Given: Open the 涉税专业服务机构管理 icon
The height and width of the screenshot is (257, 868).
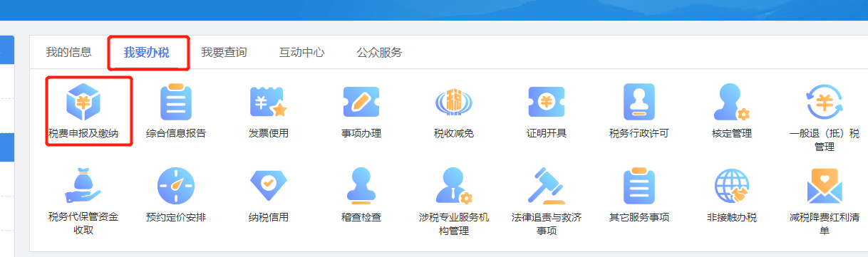Looking at the screenshot, I should pyautogui.click(x=454, y=186).
